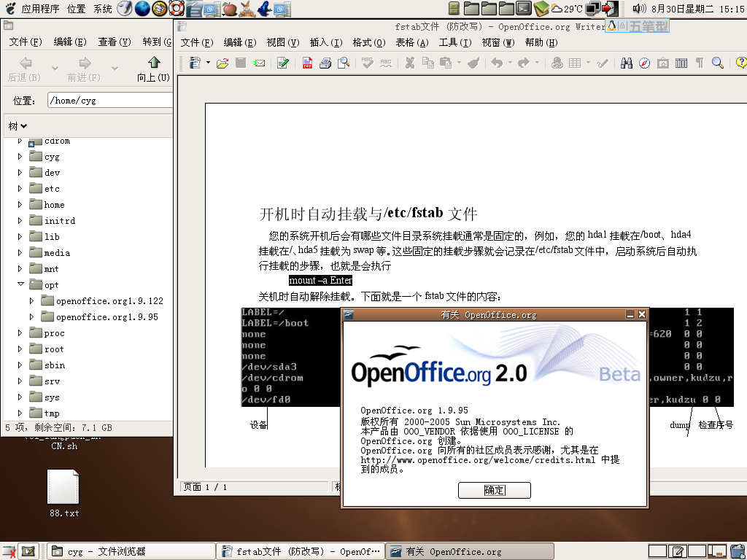Click the Export as PDF icon

pos(307,63)
